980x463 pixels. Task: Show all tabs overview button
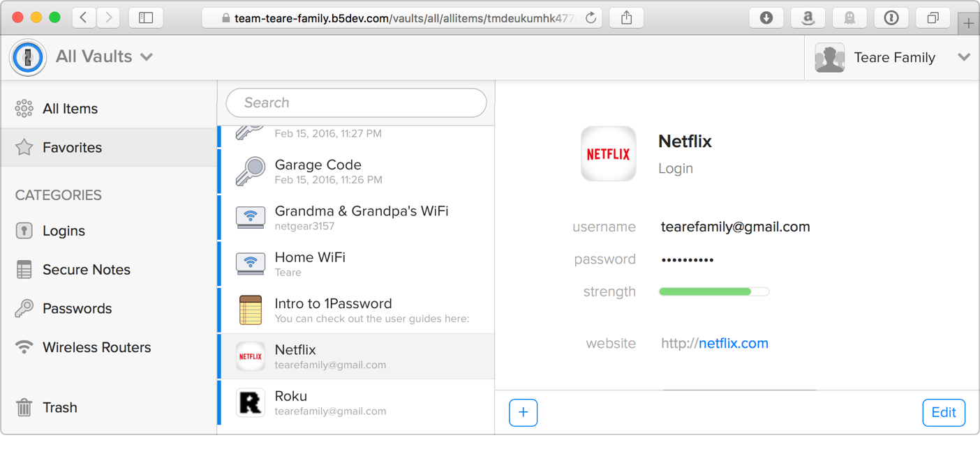click(933, 18)
